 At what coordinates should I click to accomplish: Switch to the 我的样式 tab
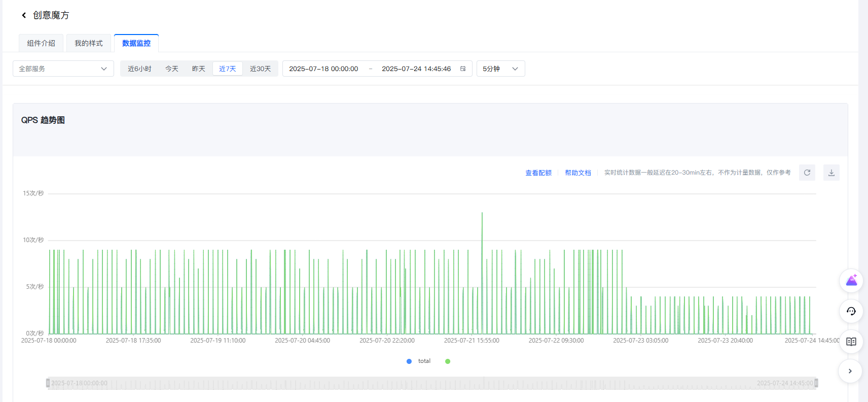[89, 43]
